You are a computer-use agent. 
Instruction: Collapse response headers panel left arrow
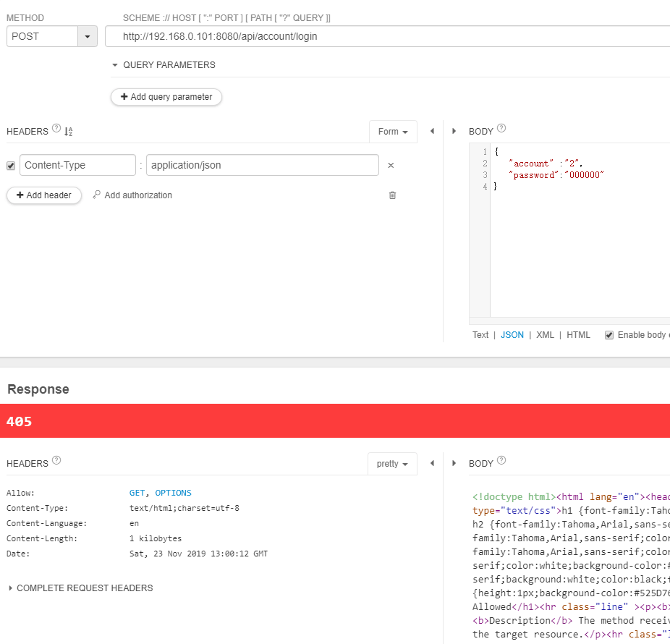[x=433, y=463]
